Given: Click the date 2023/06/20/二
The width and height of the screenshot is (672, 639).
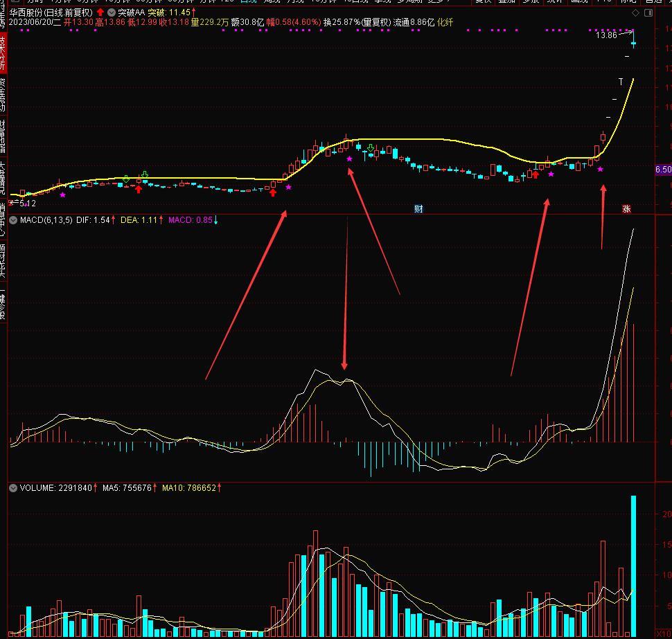Looking at the screenshot, I should pos(35,22).
